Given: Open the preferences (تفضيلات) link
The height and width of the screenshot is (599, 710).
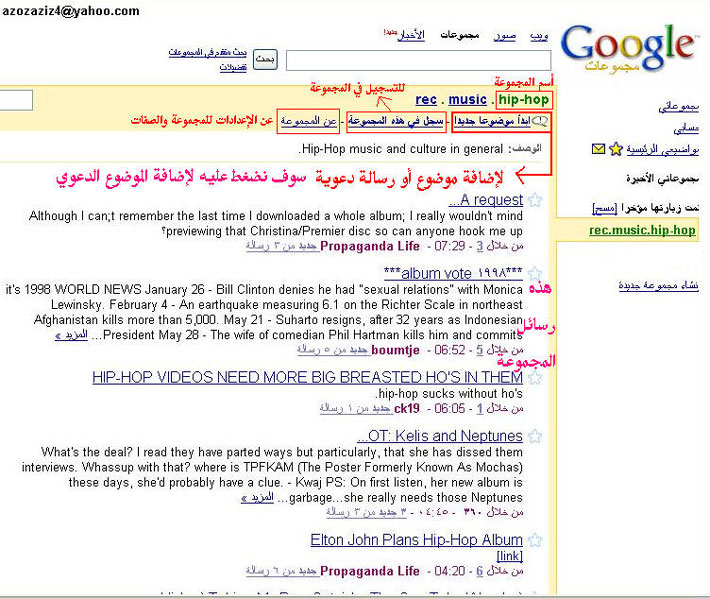Looking at the screenshot, I should (233, 67).
